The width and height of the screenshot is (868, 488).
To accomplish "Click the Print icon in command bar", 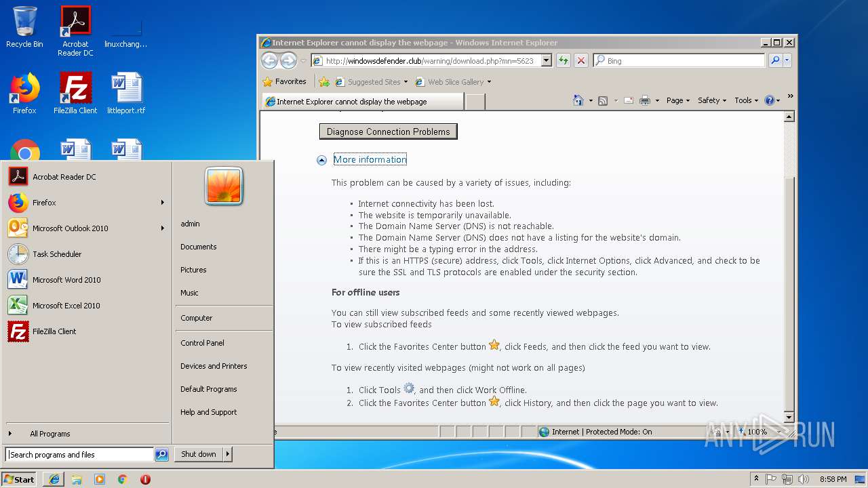I will pos(644,100).
